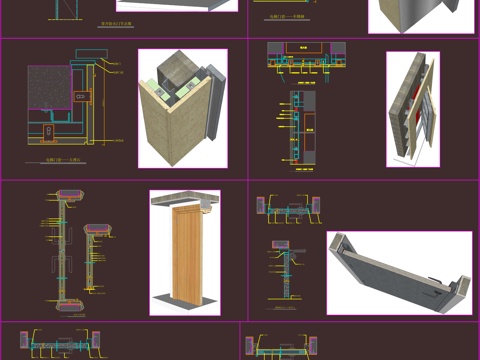
Task: Select the wooden door 3D render
Action: pos(185,253)
